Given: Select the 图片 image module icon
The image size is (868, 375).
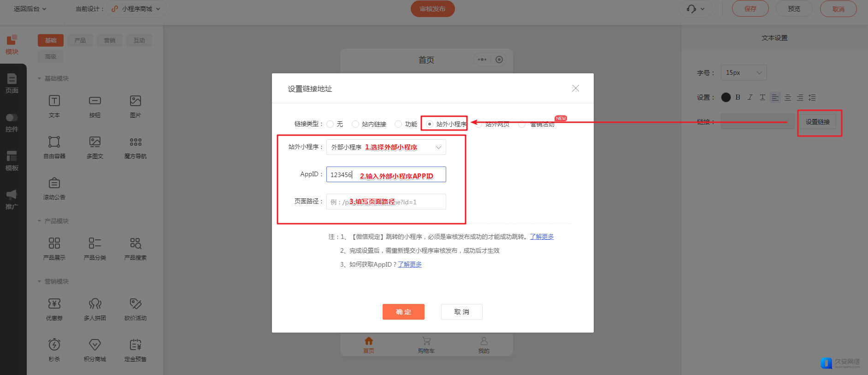Looking at the screenshot, I should (136, 101).
